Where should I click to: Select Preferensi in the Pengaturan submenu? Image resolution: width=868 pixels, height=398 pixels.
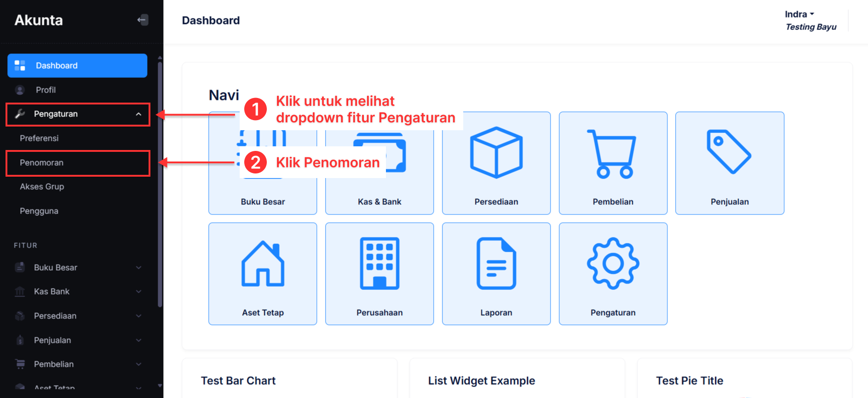pos(39,138)
